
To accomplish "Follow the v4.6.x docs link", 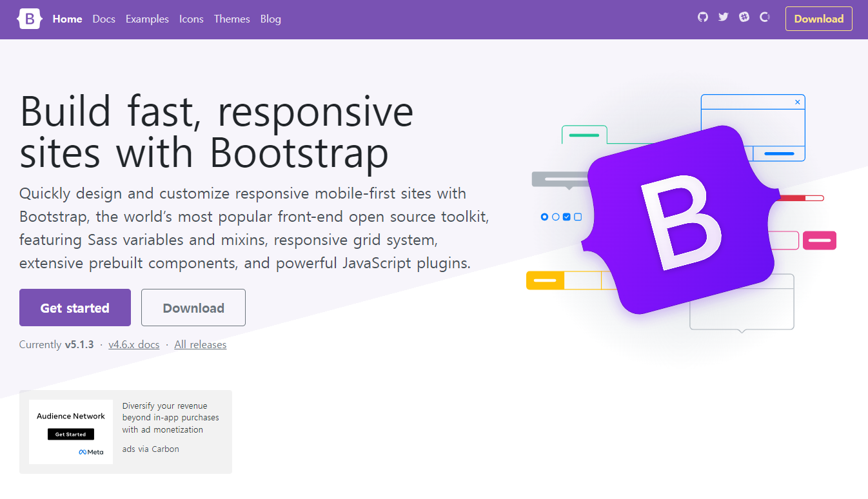I will pos(134,344).
